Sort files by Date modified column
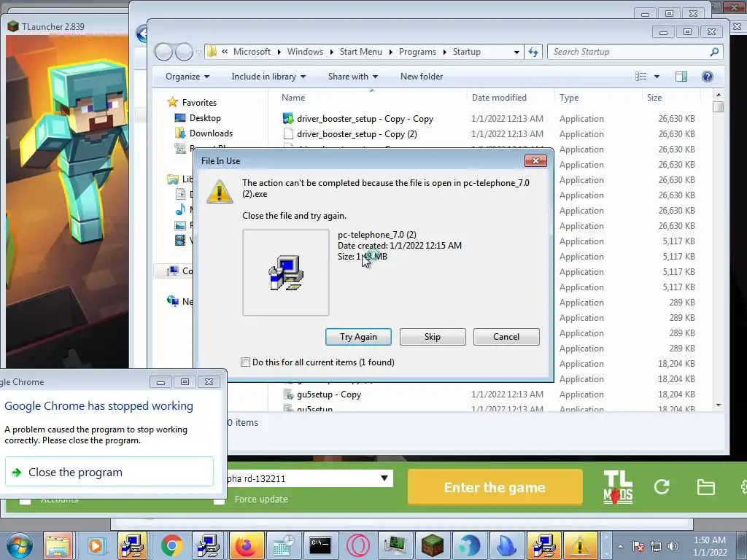This screenshot has width=747, height=560. [499, 98]
